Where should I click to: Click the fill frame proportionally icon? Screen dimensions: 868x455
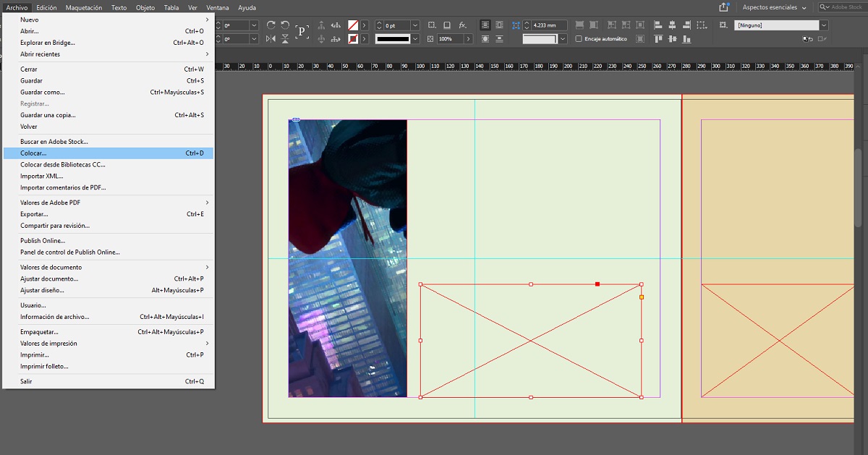click(579, 25)
